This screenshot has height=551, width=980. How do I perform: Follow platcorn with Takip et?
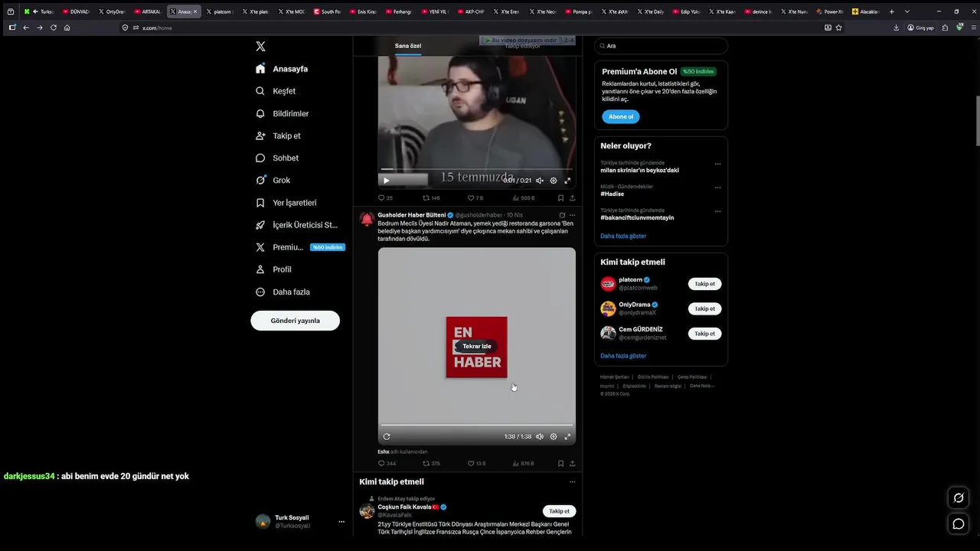click(704, 284)
